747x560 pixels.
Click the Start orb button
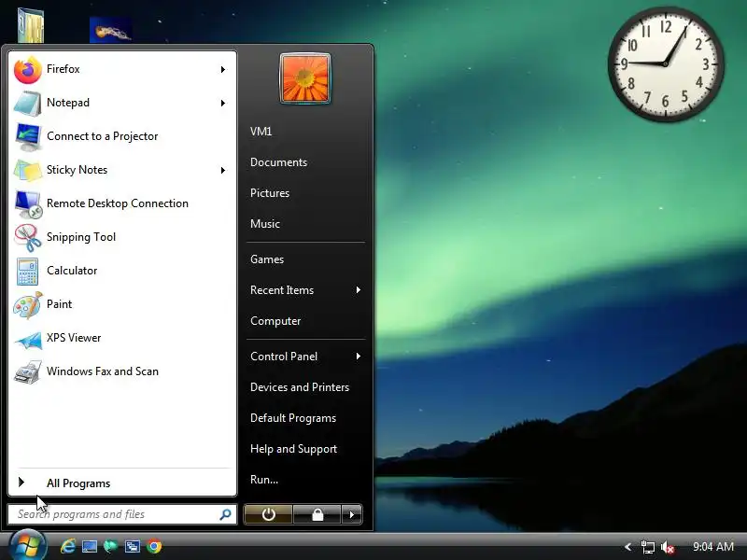click(27, 546)
